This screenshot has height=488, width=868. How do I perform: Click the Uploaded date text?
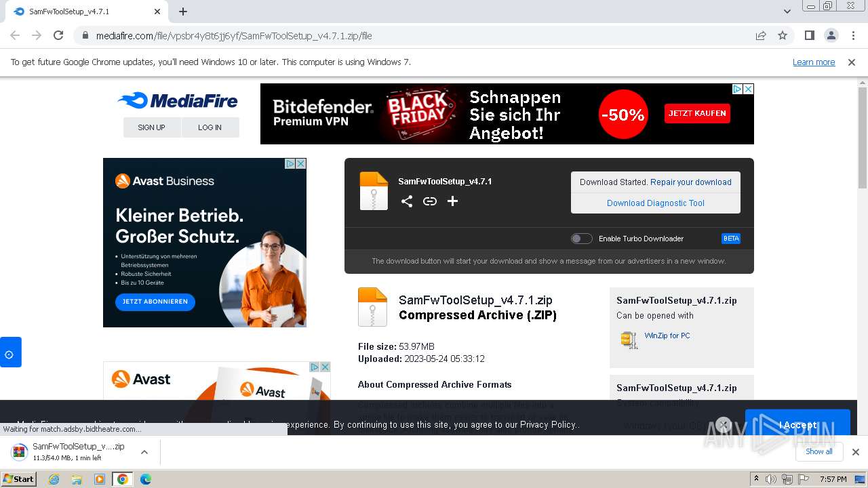[x=421, y=359]
